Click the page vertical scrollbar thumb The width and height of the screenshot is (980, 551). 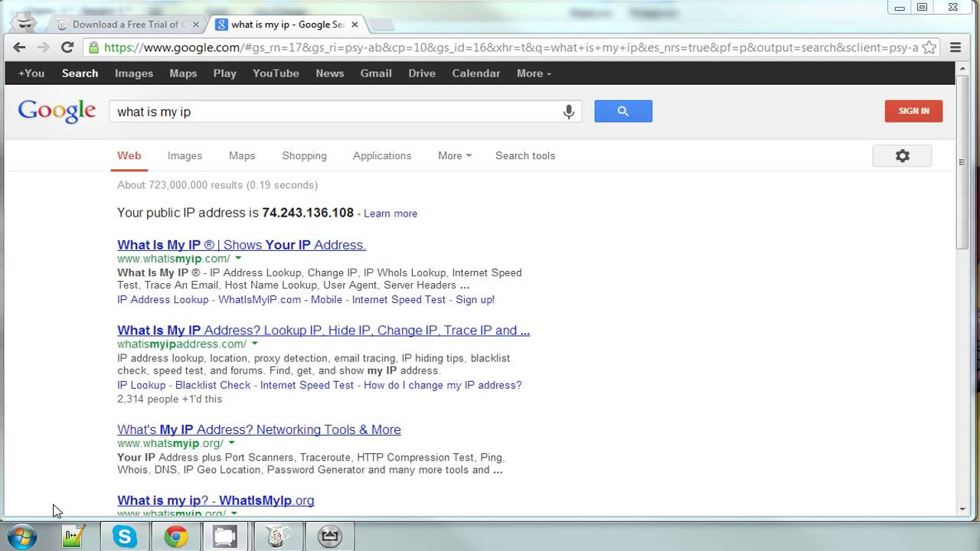click(x=962, y=162)
